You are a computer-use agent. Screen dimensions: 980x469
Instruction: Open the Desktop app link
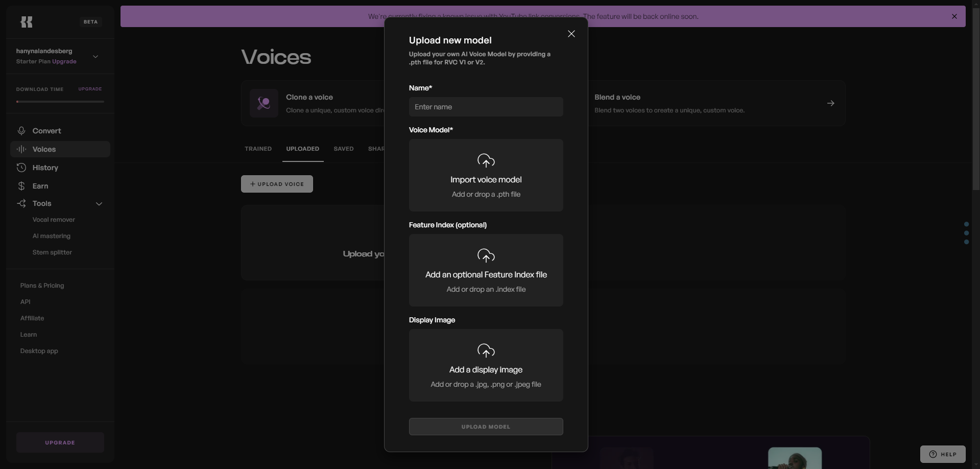[x=39, y=351]
